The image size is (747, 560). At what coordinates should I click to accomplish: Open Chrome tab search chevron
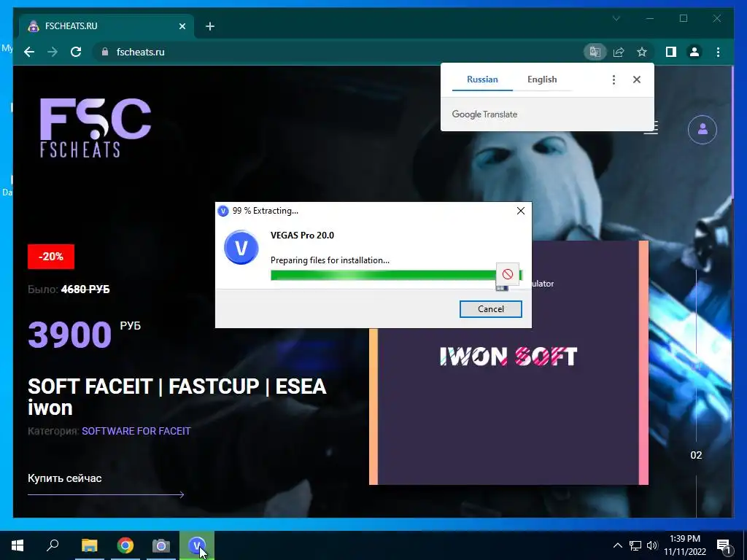pos(616,18)
